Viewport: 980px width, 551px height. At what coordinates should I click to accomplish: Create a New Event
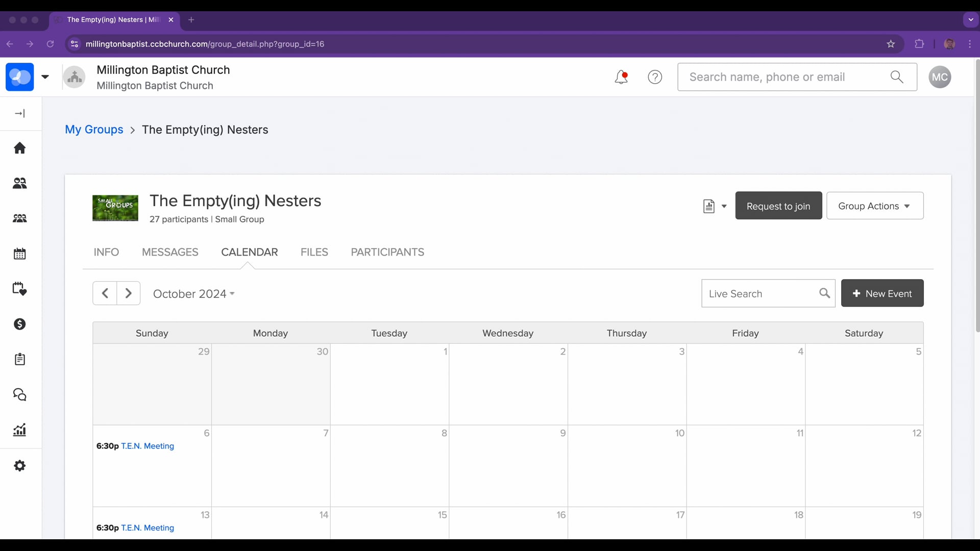(882, 293)
